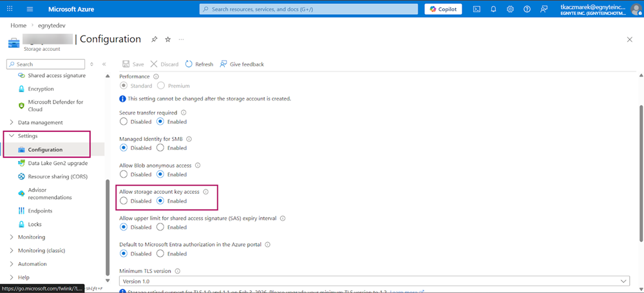Click the Copilot button
This screenshot has width=644, height=293.
coord(444,9)
